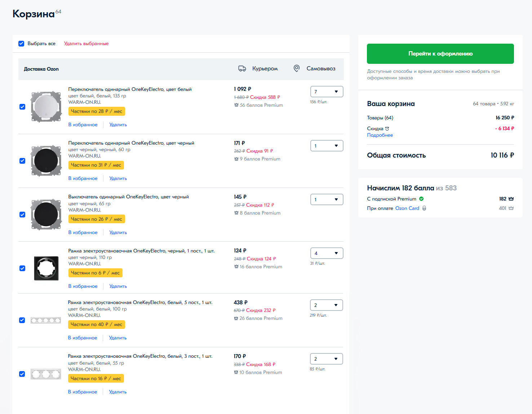Image resolution: width=532 pixels, height=414 pixels.
Task: Open thumbnail of the 171 ₽ black Переключатель
Action: click(x=46, y=161)
